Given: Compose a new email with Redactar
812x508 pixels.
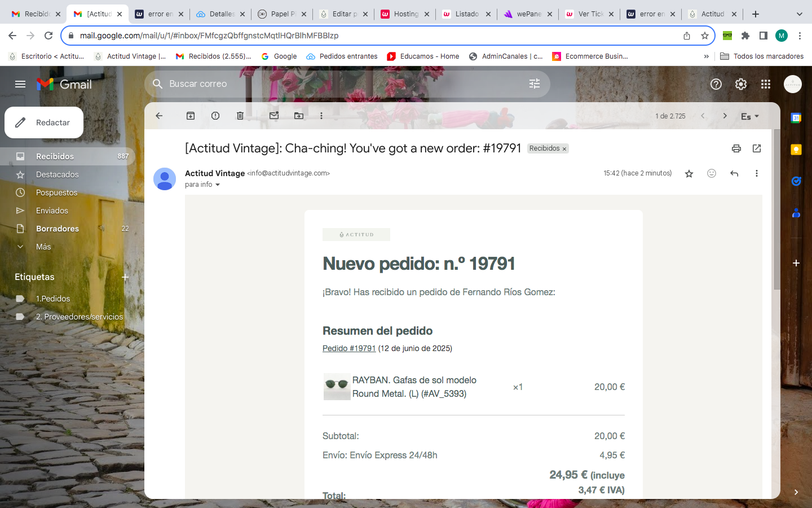Looking at the screenshot, I should point(44,122).
